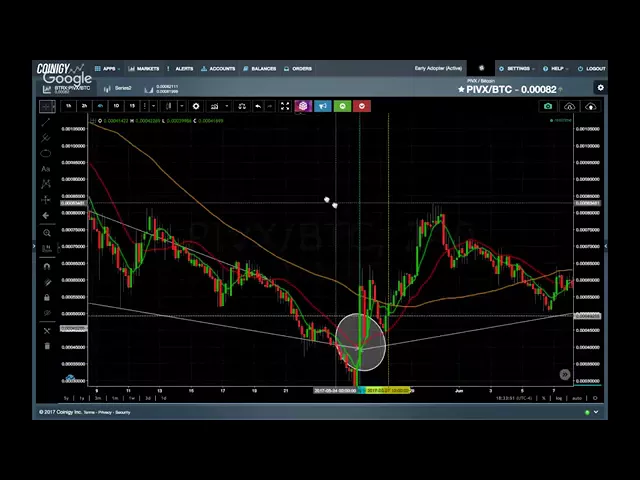Toggle the percent scale option
This screenshot has height=480, width=640.
pyautogui.click(x=544, y=398)
